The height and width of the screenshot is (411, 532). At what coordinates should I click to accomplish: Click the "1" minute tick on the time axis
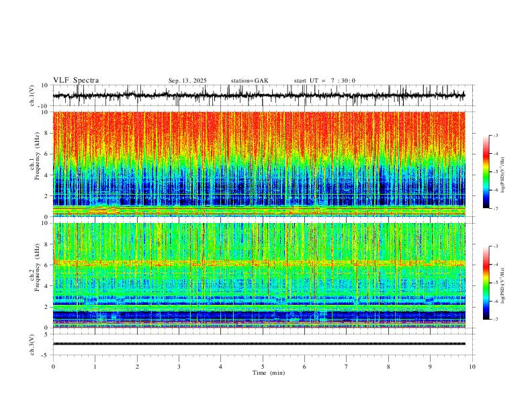tap(95, 367)
